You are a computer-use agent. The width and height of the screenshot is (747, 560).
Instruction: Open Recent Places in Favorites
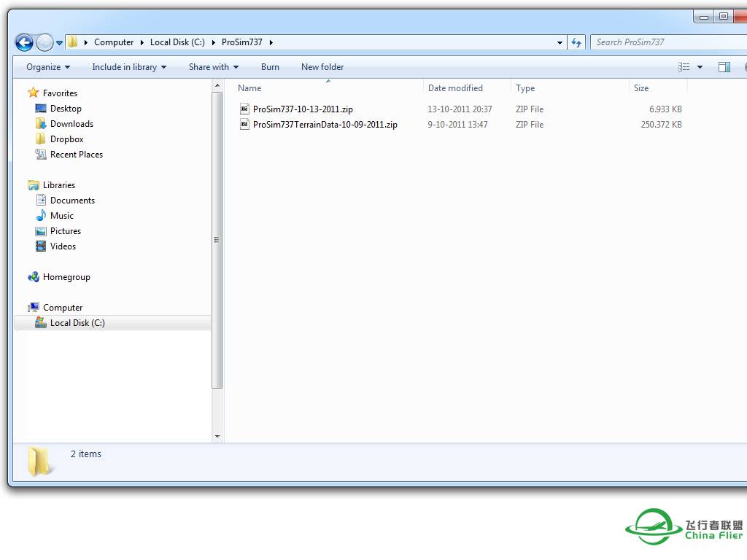[x=76, y=155]
